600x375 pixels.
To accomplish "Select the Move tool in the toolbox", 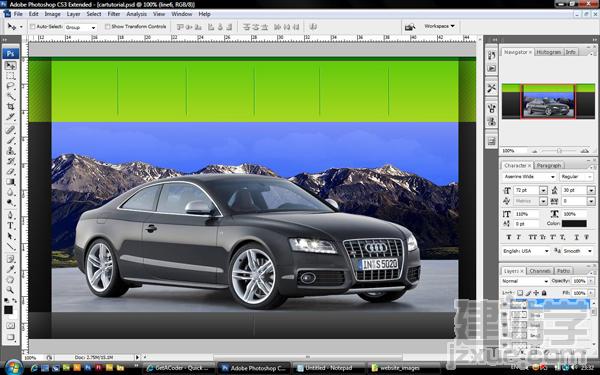I will coord(10,65).
